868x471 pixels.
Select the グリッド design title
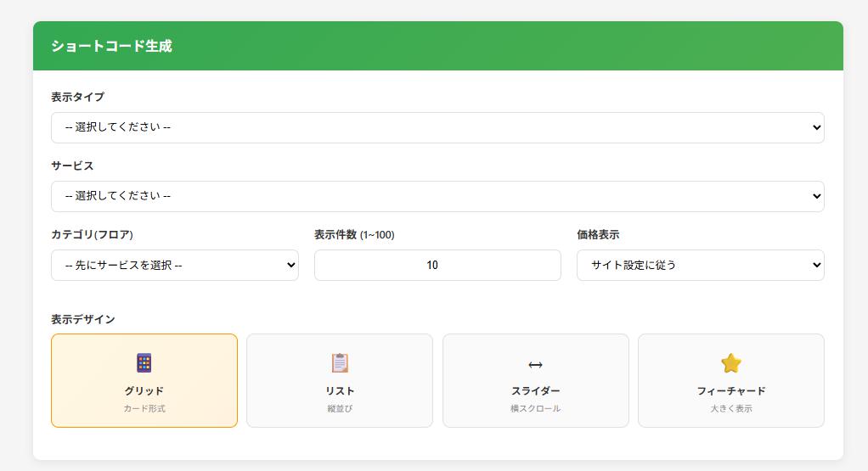point(144,391)
